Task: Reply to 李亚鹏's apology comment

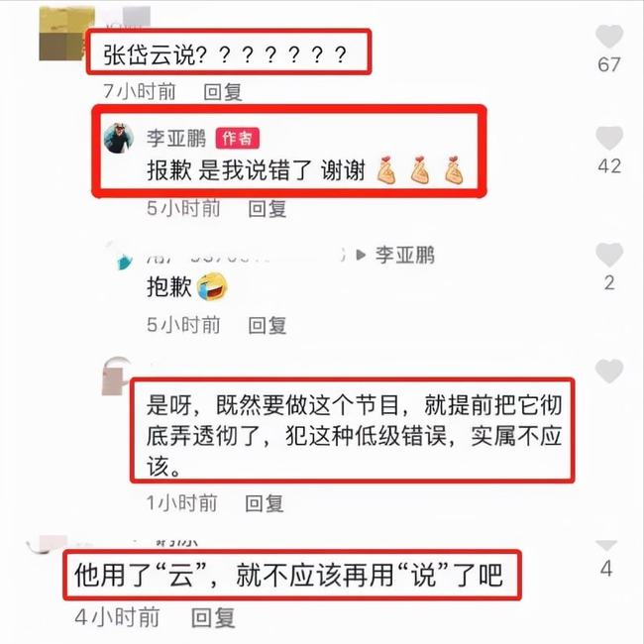Action: point(268,209)
